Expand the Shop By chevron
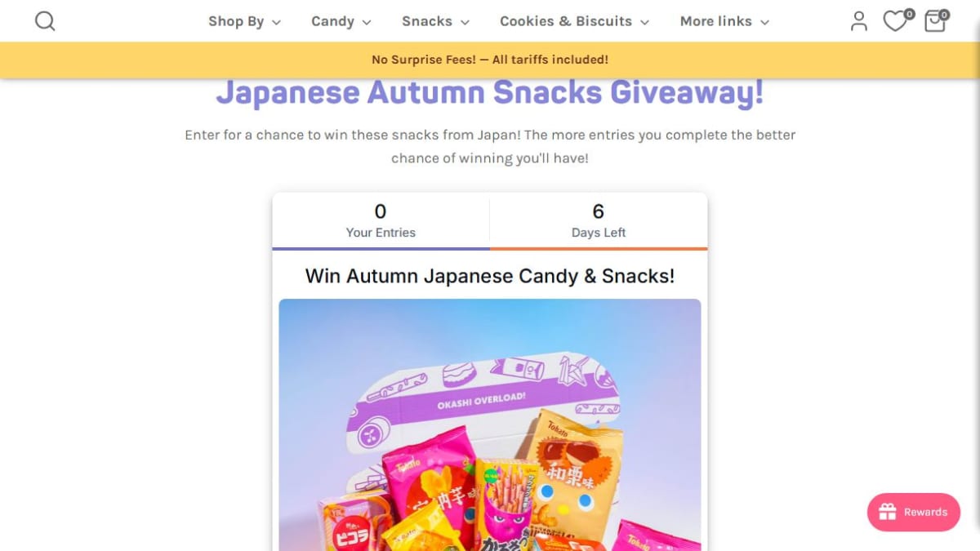Screen dimensions: 980x551 pyautogui.click(x=276, y=23)
